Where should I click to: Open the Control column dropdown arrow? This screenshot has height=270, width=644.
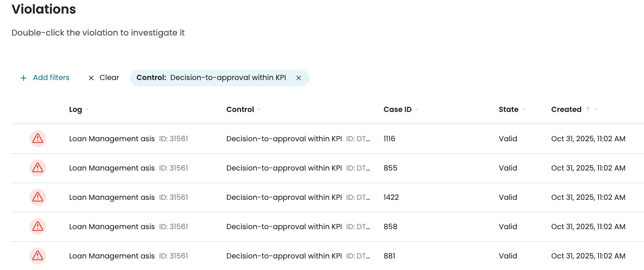(259, 110)
